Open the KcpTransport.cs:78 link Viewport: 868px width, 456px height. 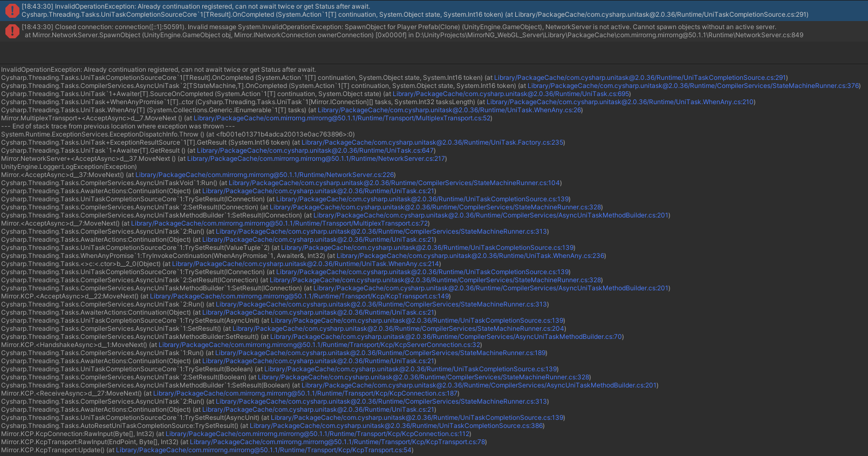coord(338,442)
